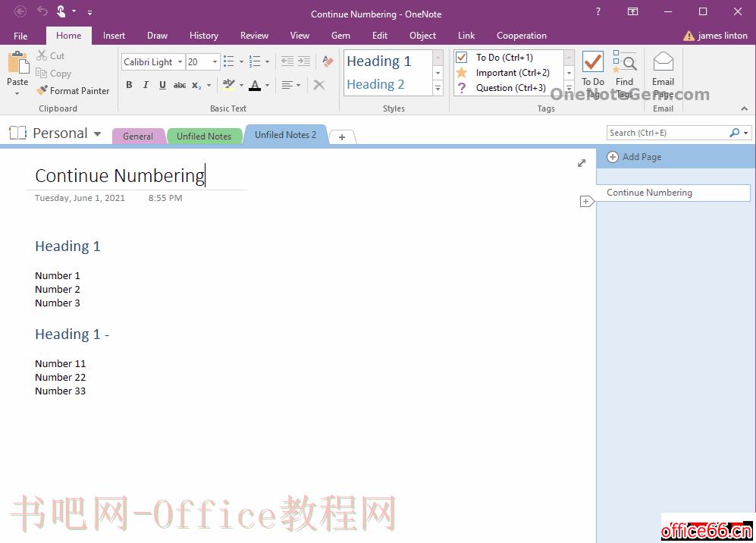Create a new section with plus tab
756x543 pixels.
click(342, 137)
